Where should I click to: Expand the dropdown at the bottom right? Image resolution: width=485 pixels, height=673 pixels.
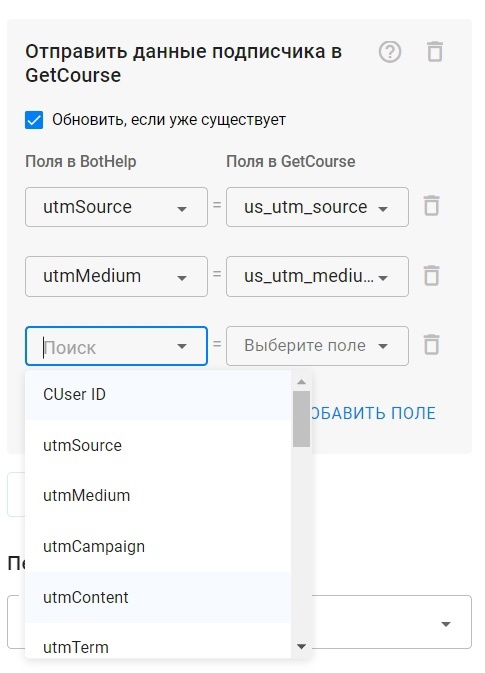tap(446, 624)
